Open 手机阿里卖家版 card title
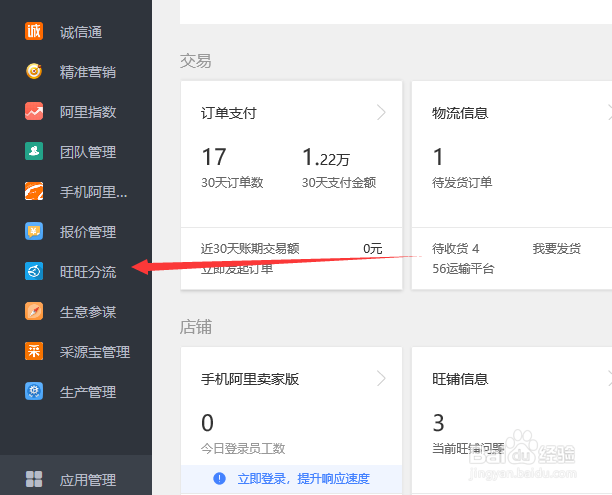Image resolution: width=612 pixels, height=495 pixels. [x=250, y=379]
